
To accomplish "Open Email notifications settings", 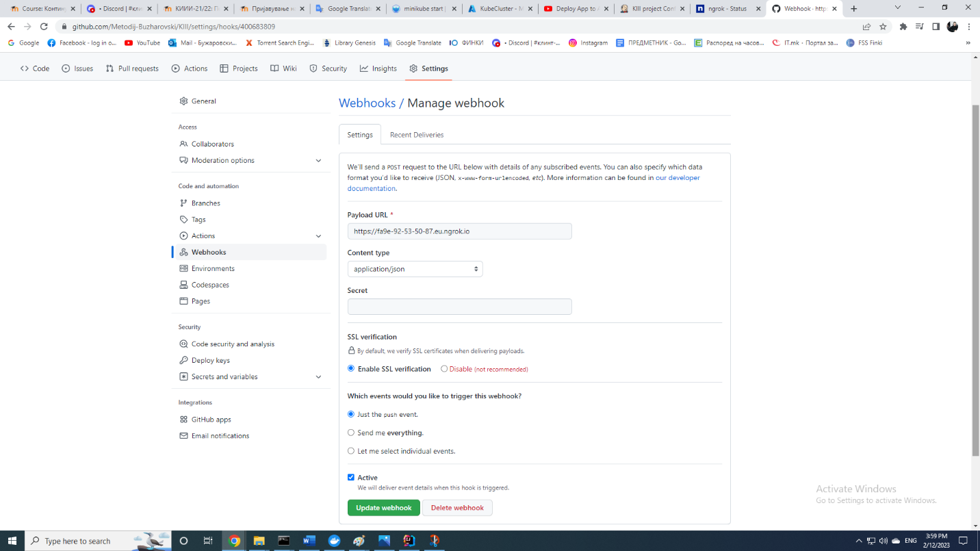I will pyautogui.click(x=220, y=435).
